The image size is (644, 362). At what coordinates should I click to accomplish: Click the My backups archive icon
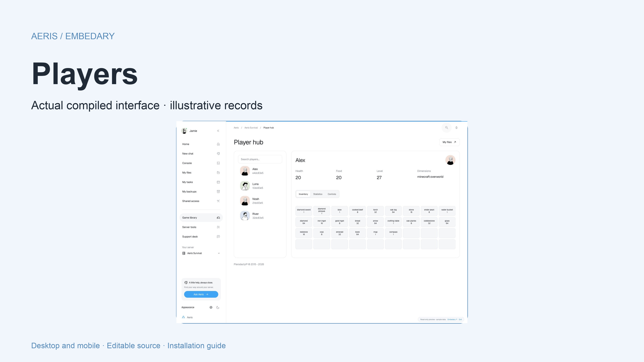click(x=218, y=192)
